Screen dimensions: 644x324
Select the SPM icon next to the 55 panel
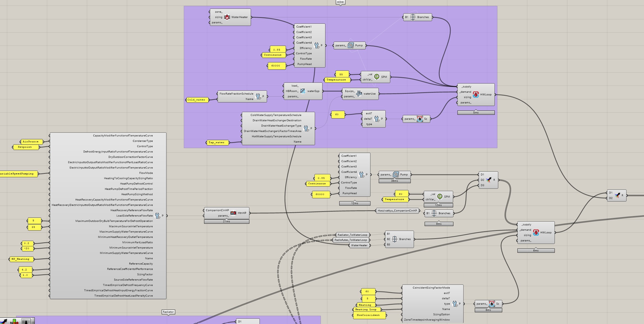[x=377, y=77]
